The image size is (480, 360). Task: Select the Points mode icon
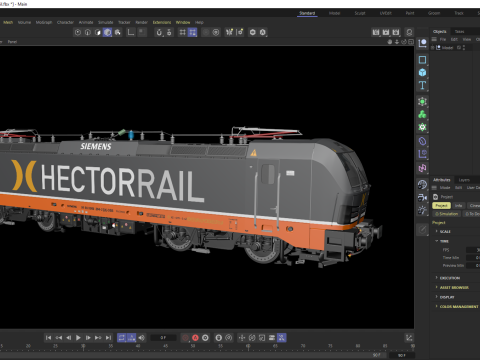tap(78, 32)
